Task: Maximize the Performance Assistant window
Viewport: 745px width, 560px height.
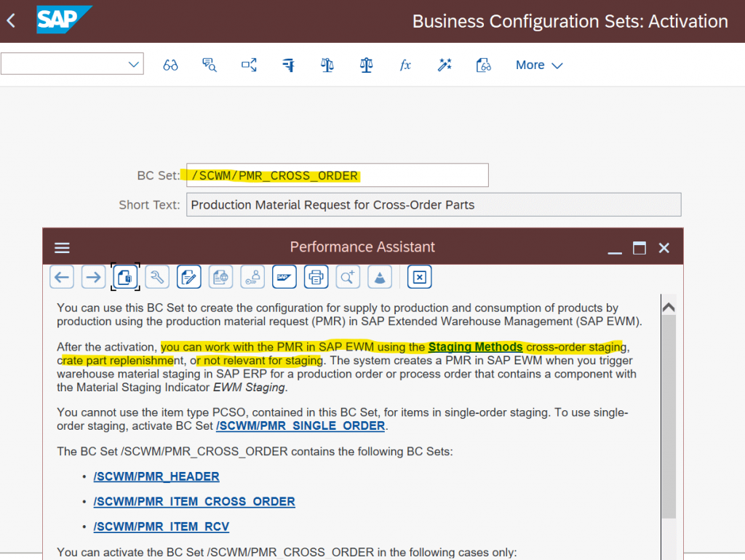Action: (640, 248)
